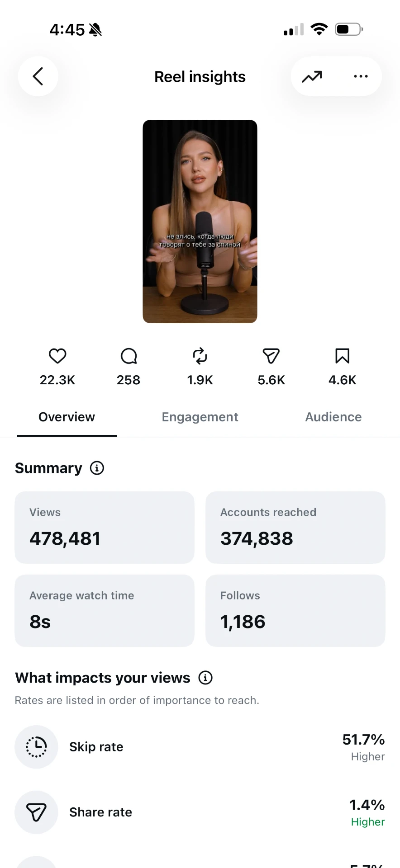This screenshot has width=400, height=868.
Task: Tap the saves bookmark icon
Action: (343, 356)
